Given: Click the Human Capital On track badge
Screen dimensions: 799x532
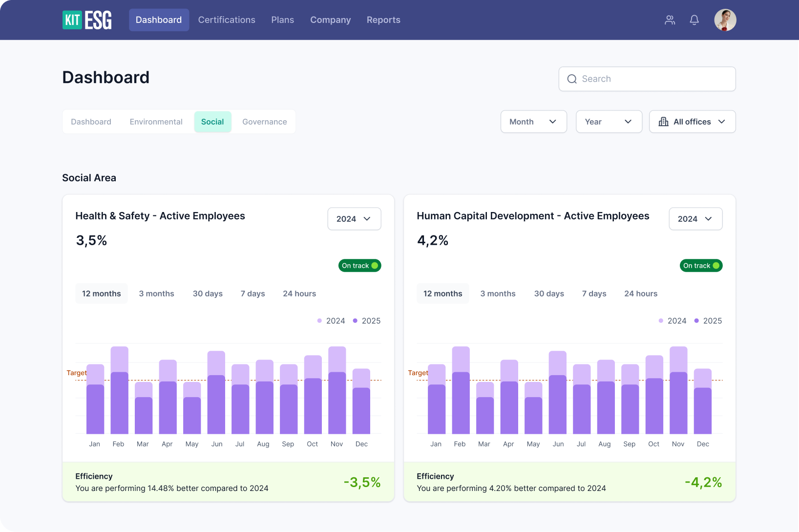Looking at the screenshot, I should [x=701, y=266].
